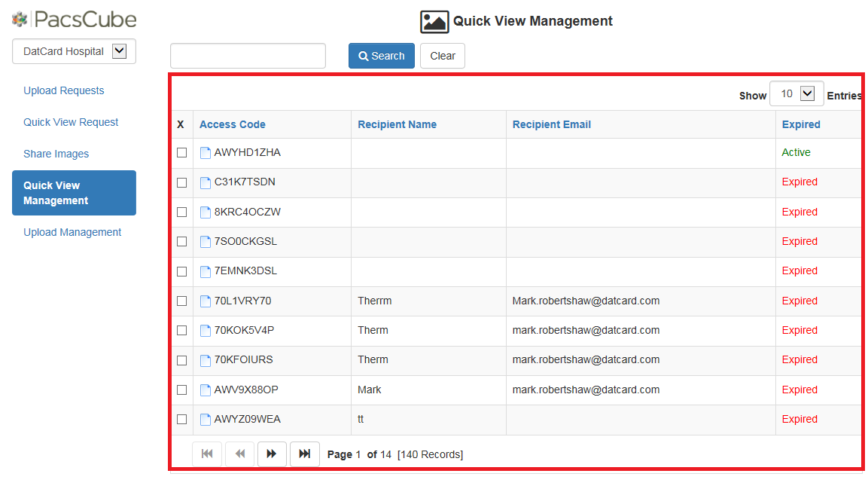Viewport: 868px width, 495px height.
Task: Check the box for 7SO0CKGSL
Action: (x=181, y=242)
